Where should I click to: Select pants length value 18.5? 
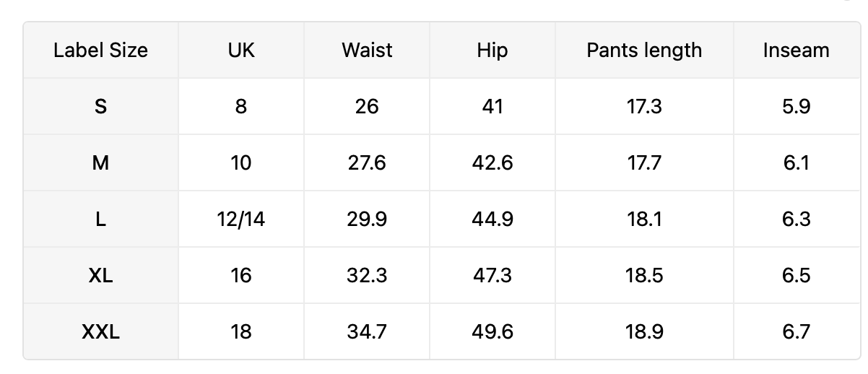644,275
